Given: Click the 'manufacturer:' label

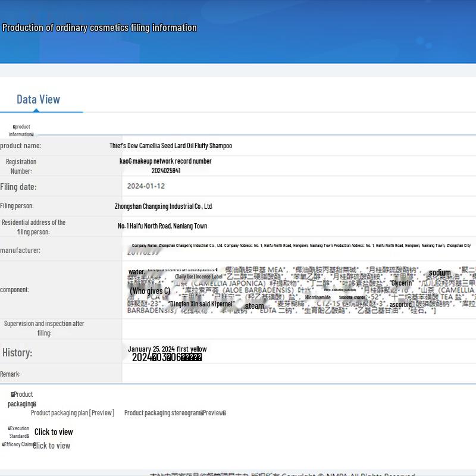Looking at the screenshot, I should point(20,250).
